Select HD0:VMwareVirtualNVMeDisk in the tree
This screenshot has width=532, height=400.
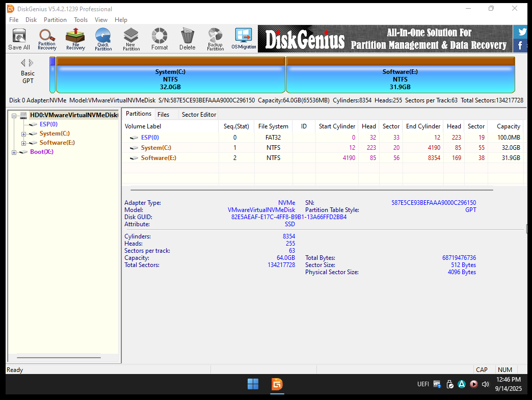(74, 115)
